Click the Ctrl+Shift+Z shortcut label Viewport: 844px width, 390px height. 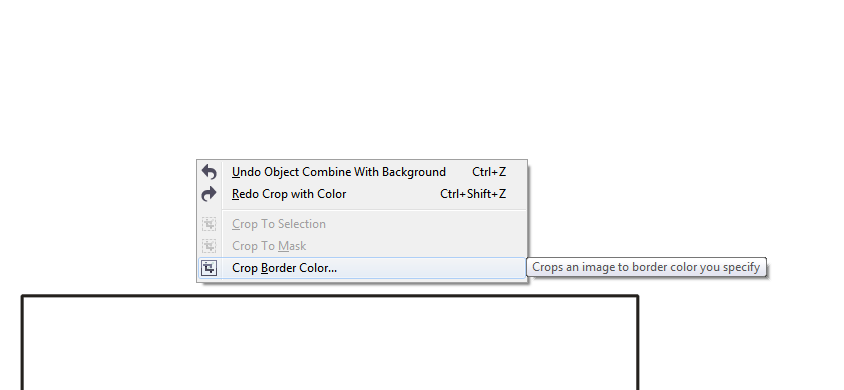473,194
